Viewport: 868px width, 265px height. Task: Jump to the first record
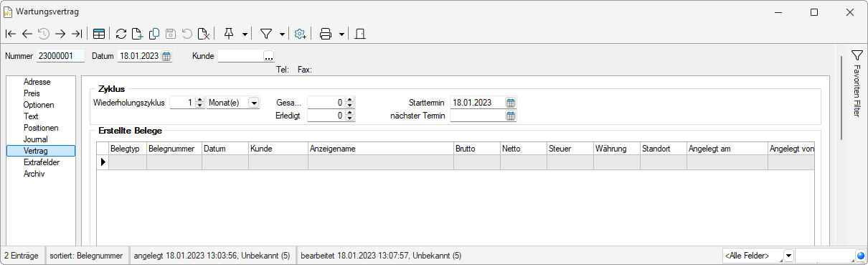[x=11, y=34]
